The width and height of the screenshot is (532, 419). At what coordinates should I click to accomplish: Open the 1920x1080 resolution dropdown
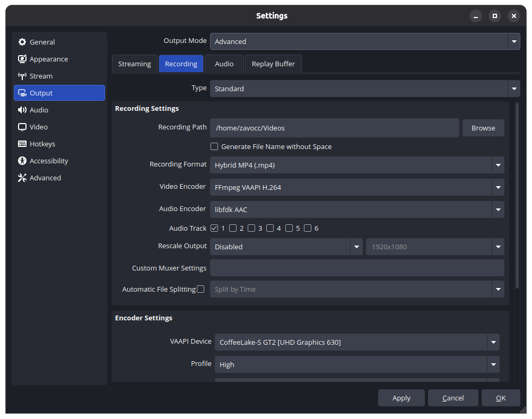pos(435,247)
